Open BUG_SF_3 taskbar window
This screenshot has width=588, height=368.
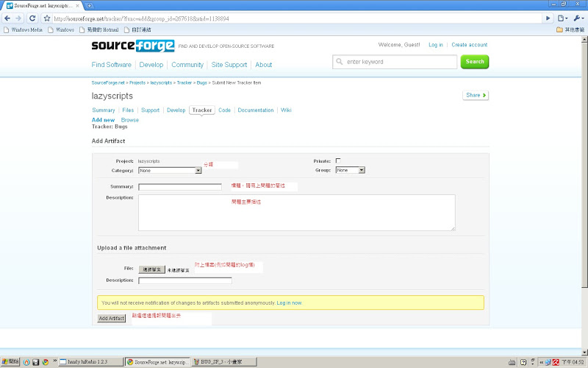click(x=225, y=362)
